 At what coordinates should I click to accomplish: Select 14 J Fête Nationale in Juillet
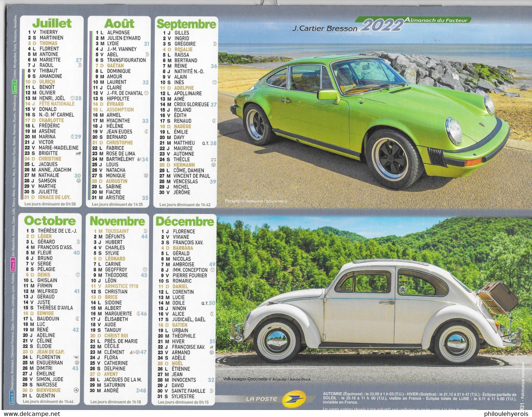pos(50,104)
